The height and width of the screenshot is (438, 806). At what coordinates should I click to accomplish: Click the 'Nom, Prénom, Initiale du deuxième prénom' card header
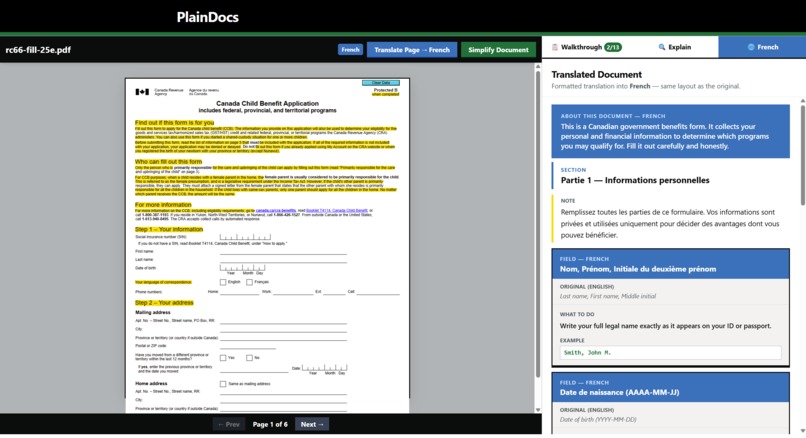click(x=671, y=264)
